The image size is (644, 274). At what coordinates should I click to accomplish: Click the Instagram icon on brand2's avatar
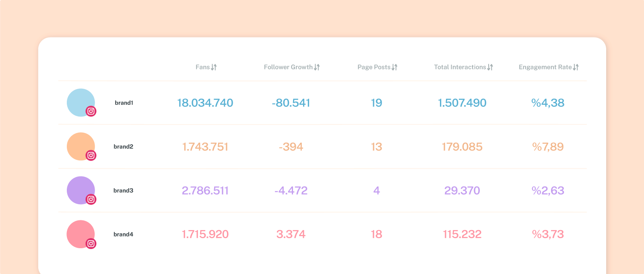tap(92, 156)
